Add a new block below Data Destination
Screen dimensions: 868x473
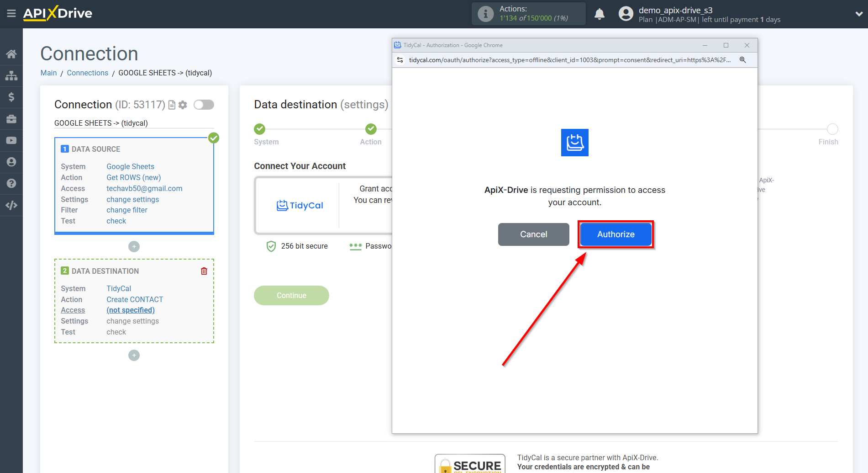click(133, 355)
